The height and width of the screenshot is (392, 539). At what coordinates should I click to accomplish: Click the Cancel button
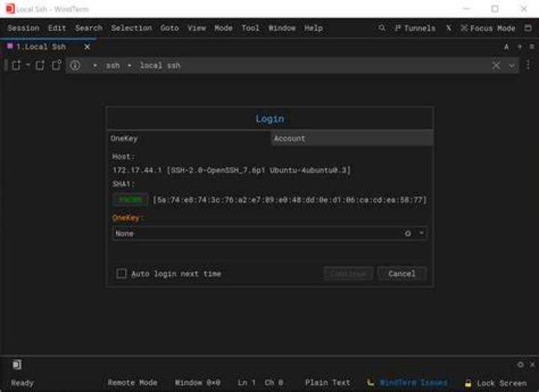pos(402,274)
